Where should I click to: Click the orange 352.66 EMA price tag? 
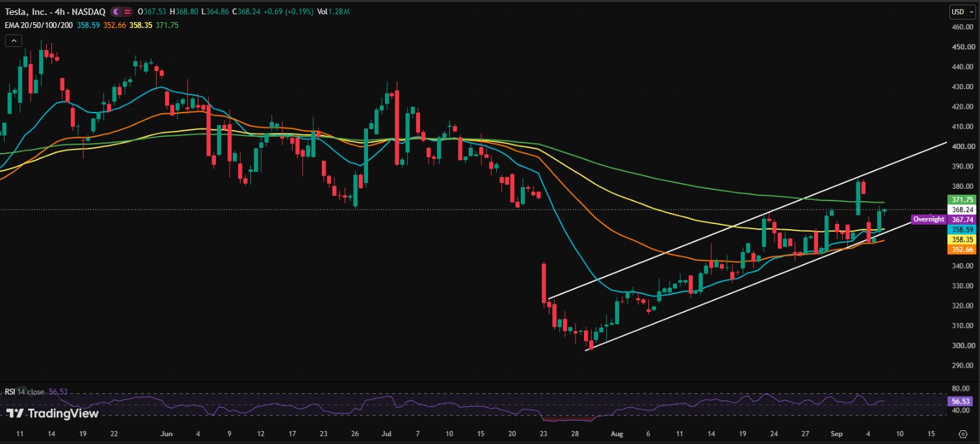(x=962, y=249)
